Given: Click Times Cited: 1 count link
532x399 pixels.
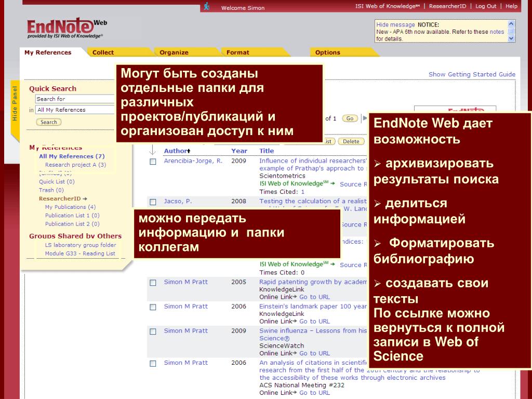Looking at the screenshot, I should [303, 192].
